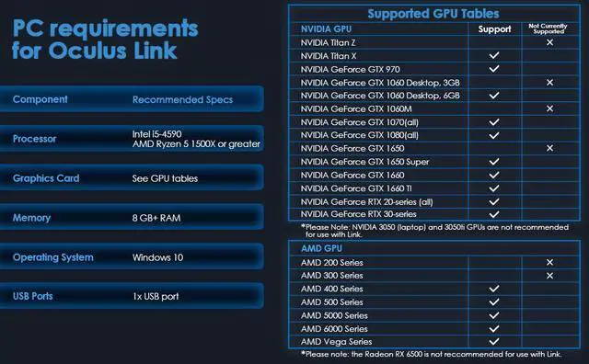Click the '8 GB+ RAM' value
This screenshot has height=364, width=589.
click(x=156, y=218)
